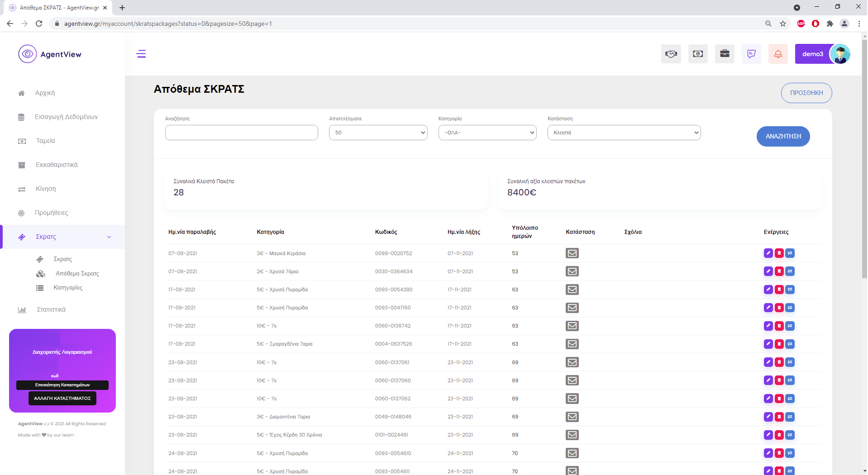Viewport: 868px width, 475px height.
Task: Click the Αναζήτηση search text field
Action: pyautogui.click(x=241, y=133)
